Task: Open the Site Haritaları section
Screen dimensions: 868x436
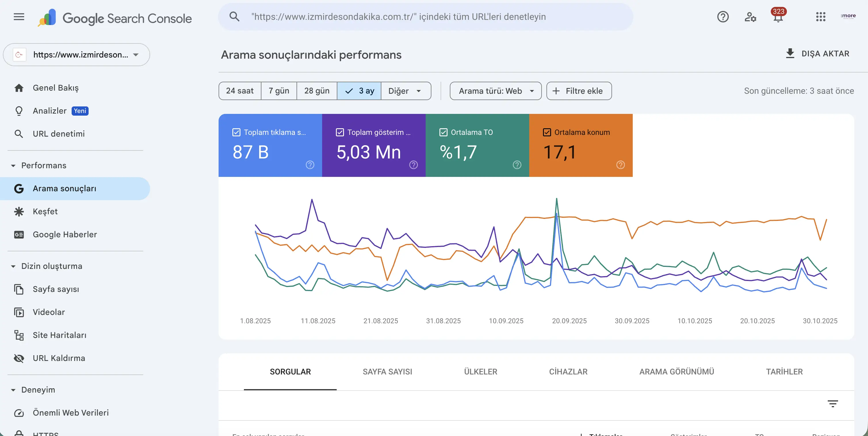Action: tap(60, 335)
